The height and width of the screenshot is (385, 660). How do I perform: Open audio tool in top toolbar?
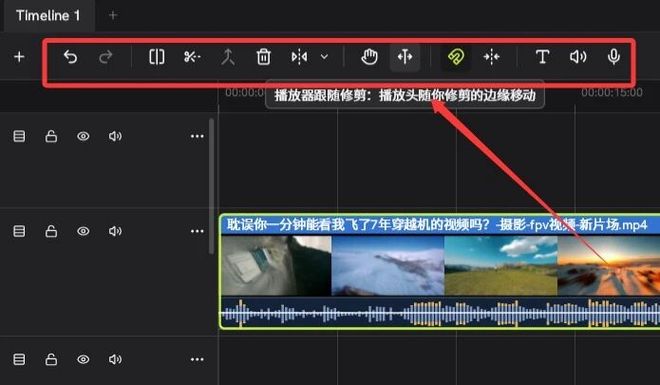click(x=578, y=56)
